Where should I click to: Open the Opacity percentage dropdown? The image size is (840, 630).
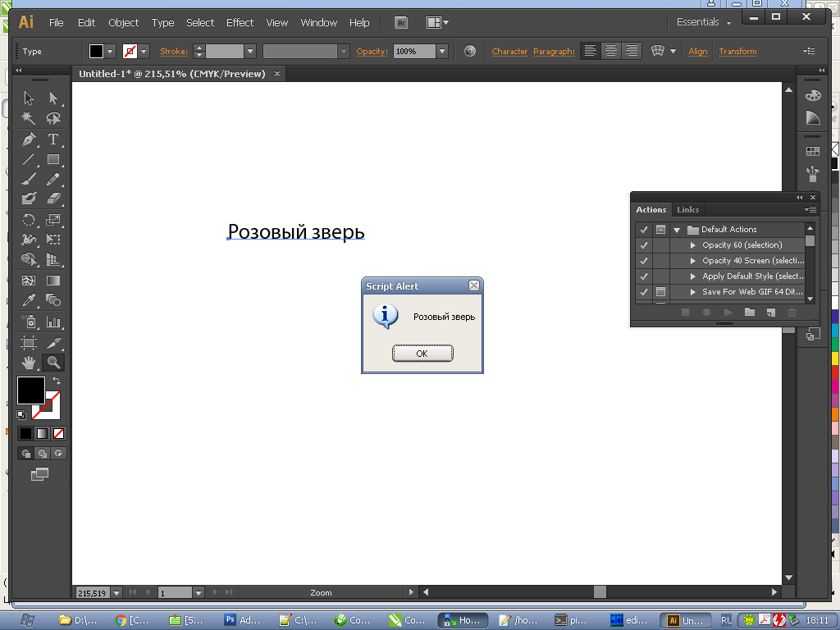(x=442, y=52)
